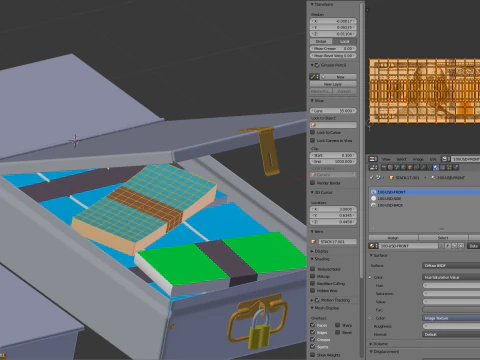Open the Diffuse BSDF surface dropdown
Image resolution: width=480 pixels, height=360 pixels.
(x=451, y=266)
